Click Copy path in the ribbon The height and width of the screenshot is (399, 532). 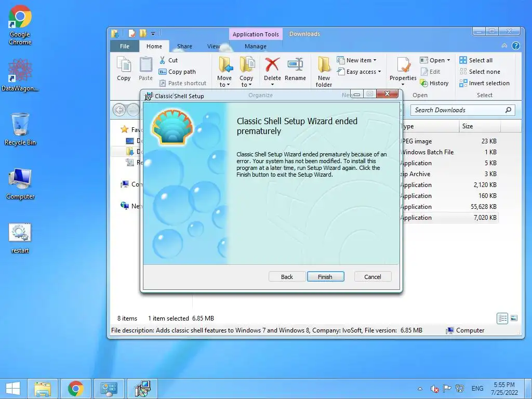[x=177, y=72]
